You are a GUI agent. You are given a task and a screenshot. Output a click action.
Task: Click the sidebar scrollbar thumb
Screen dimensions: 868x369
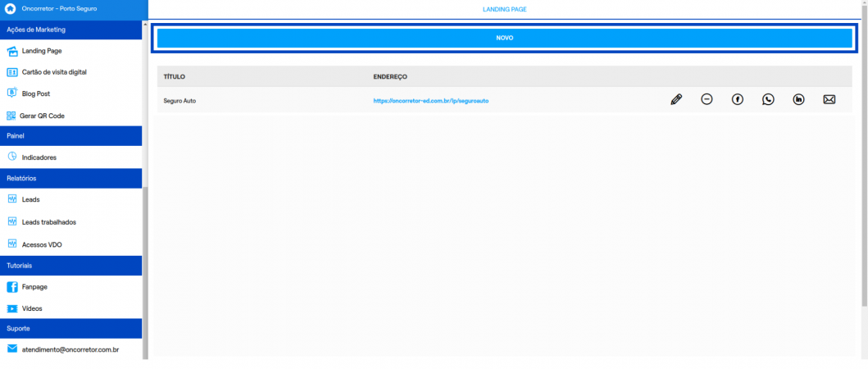(x=145, y=271)
